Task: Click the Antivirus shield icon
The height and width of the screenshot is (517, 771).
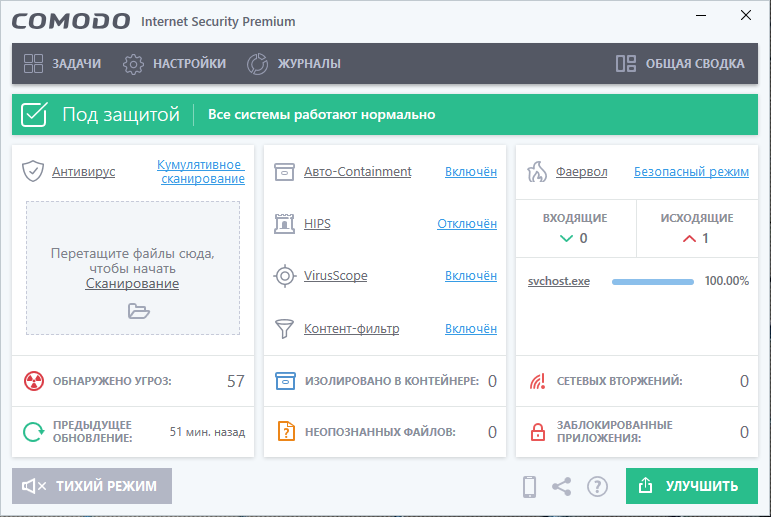Action: click(x=33, y=171)
